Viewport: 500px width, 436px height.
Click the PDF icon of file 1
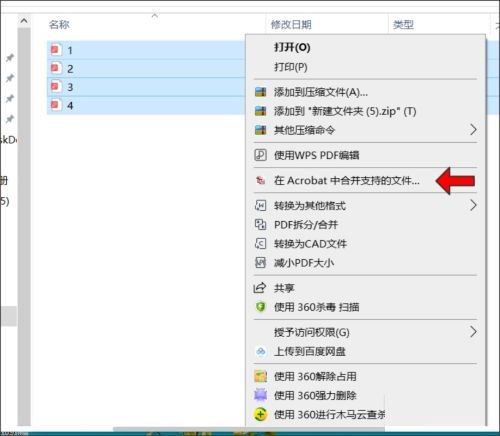(x=56, y=50)
